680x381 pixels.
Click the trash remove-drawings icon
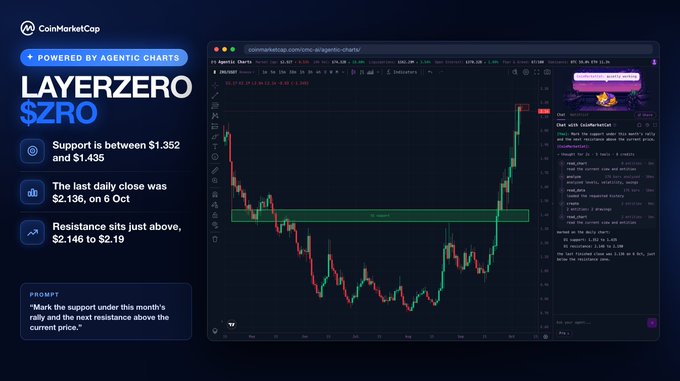[215, 239]
